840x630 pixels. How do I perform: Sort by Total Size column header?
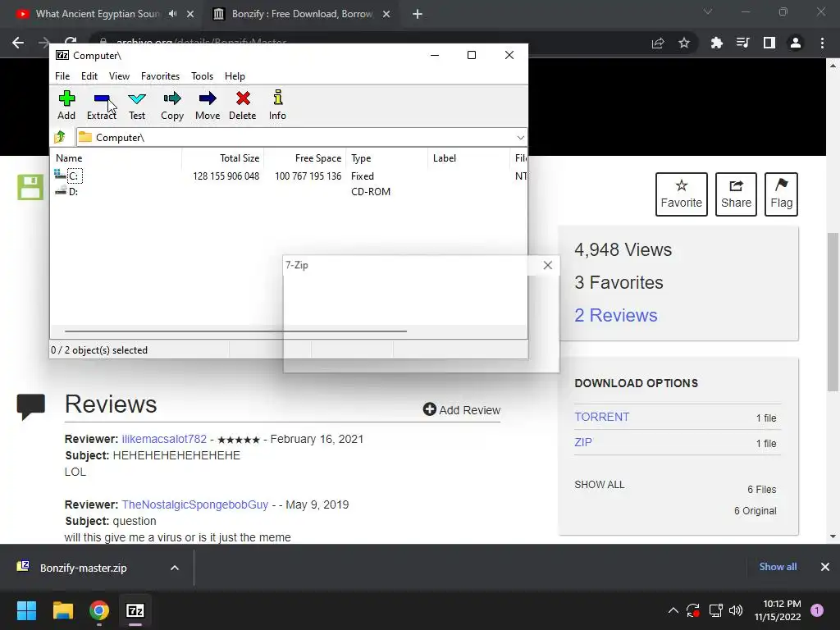point(223,158)
